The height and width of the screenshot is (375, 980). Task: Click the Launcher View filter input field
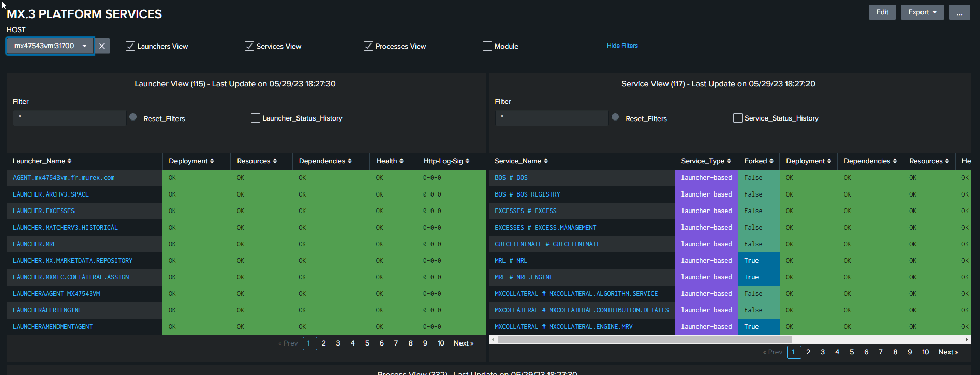(70, 117)
